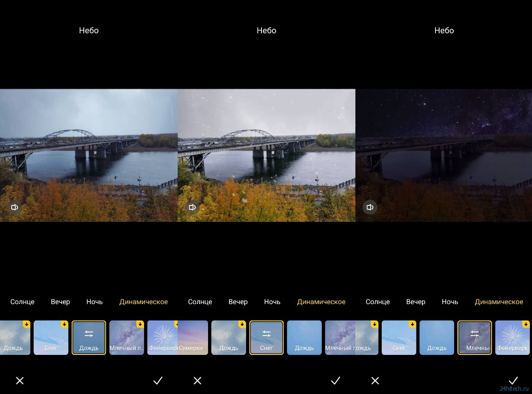Cancel editing in the middle screen

click(197, 380)
